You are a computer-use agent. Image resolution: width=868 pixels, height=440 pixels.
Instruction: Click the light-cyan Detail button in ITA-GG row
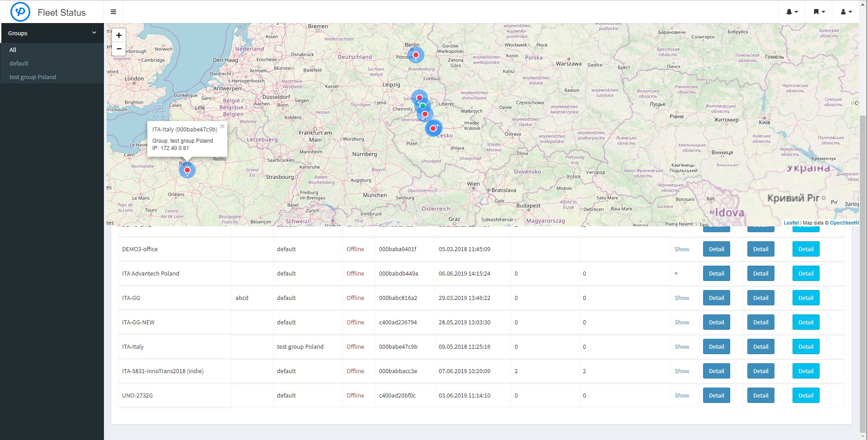pyautogui.click(x=806, y=298)
